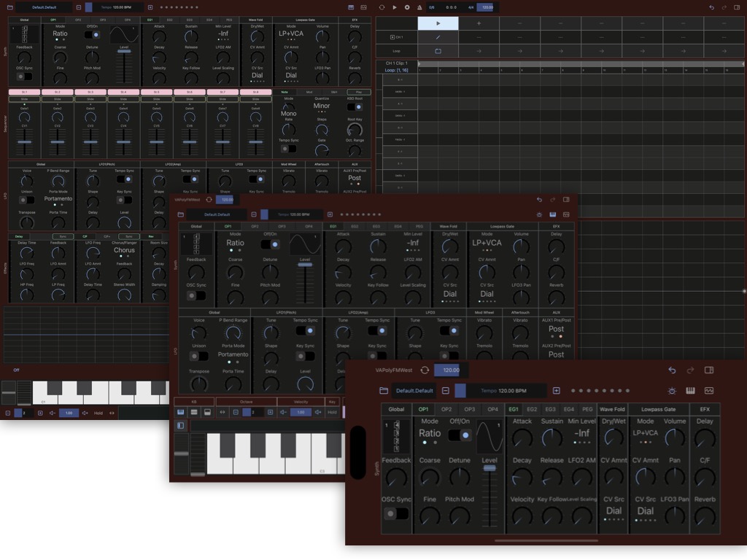Hit record button in large window transport
This screenshot has width=747, height=560.
point(407,7)
